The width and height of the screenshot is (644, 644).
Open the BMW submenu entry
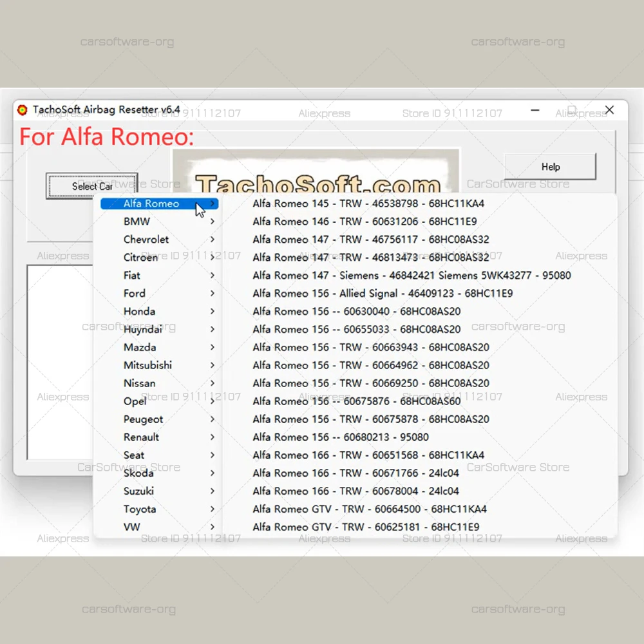point(159,222)
